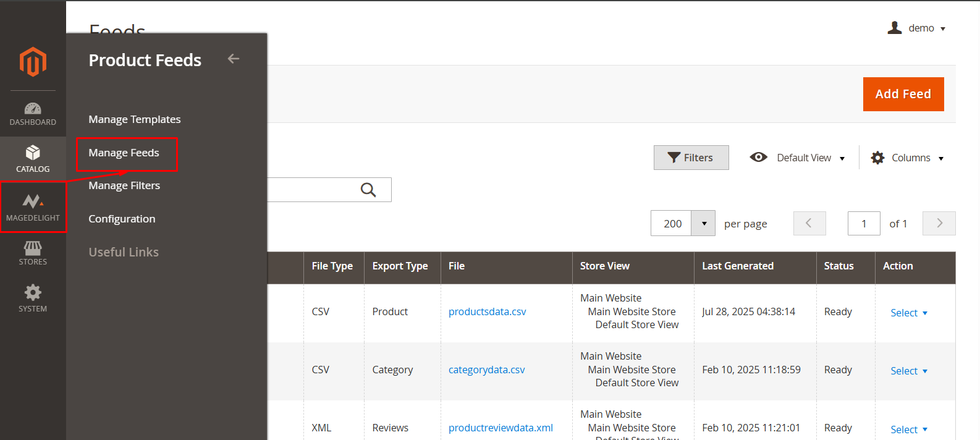The width and height of the screenshot is (980, 440).
Task: Click the current page number field
Action: click(864, 223)
